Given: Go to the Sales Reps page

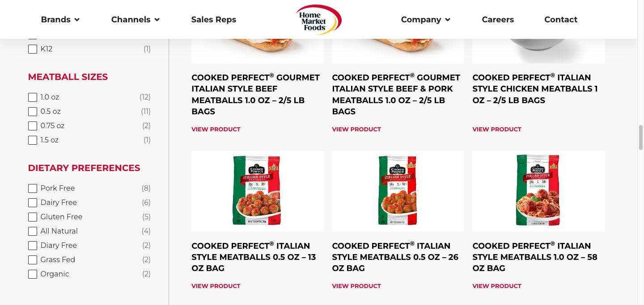Looking at the screenshot, I should point(214,20).
